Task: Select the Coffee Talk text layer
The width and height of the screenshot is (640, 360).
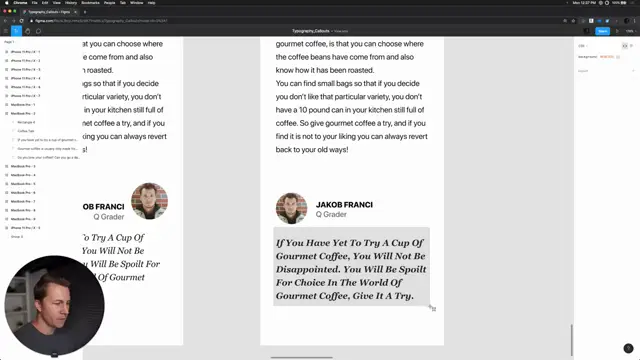Action: tap(26, 131)
